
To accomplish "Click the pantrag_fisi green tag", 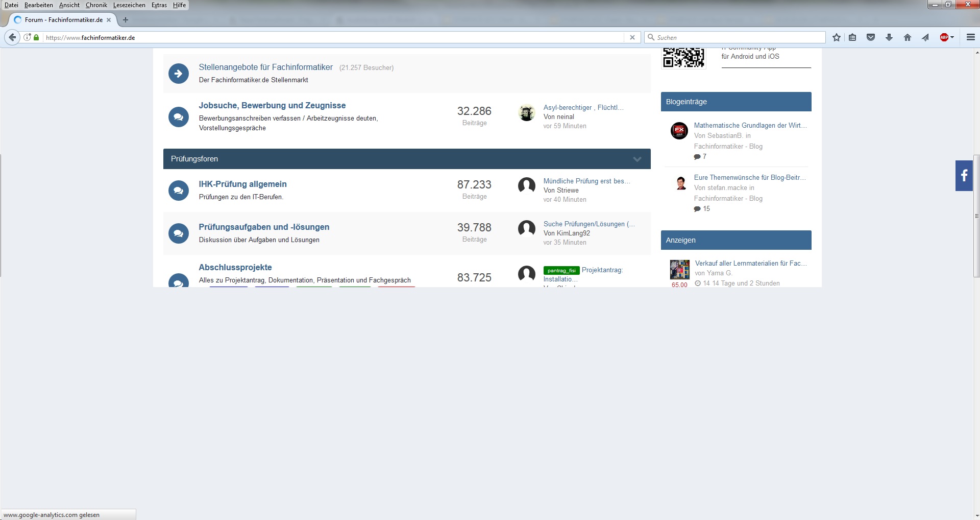I will coord(561,271).
